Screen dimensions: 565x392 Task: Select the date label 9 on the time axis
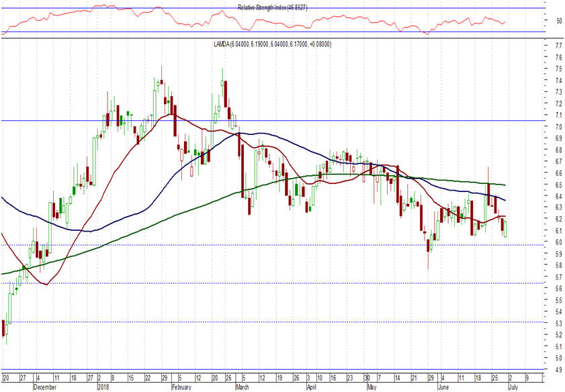coord(527,378)
